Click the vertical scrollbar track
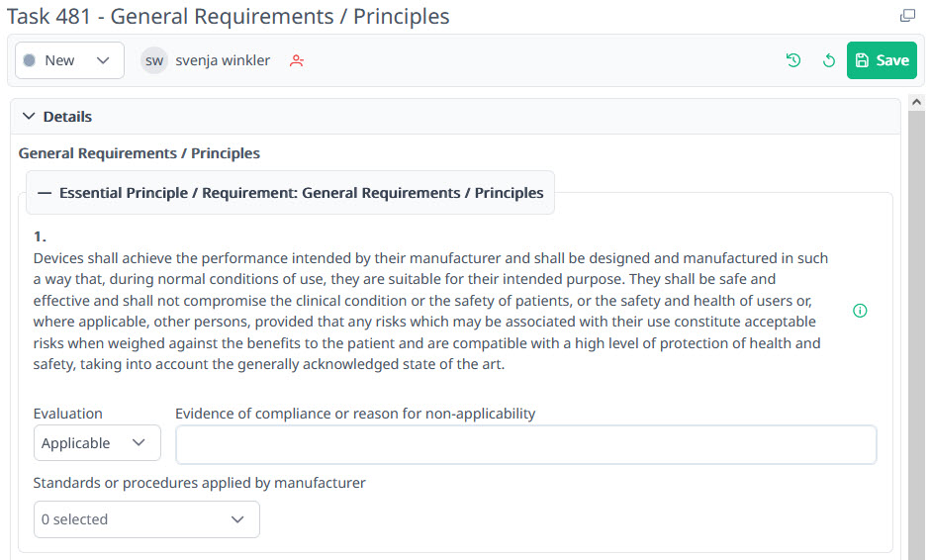931x560 pixels. click(x=916, y=346)
